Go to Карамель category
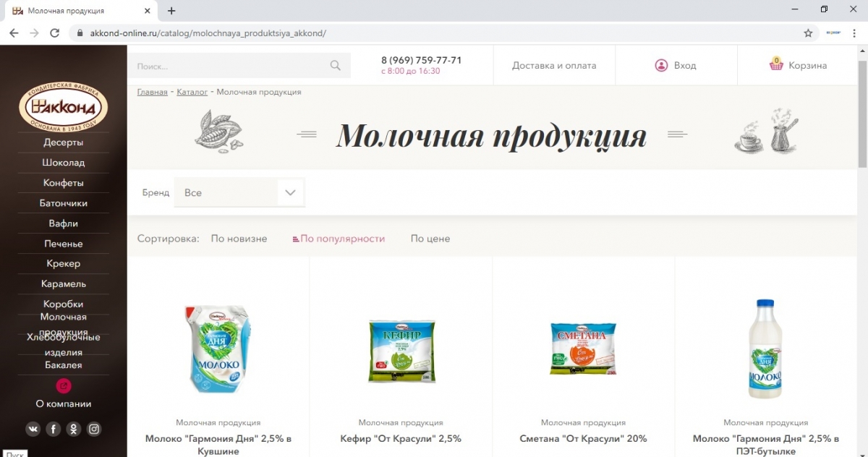868x457 pixels. (x=64, y=284)
